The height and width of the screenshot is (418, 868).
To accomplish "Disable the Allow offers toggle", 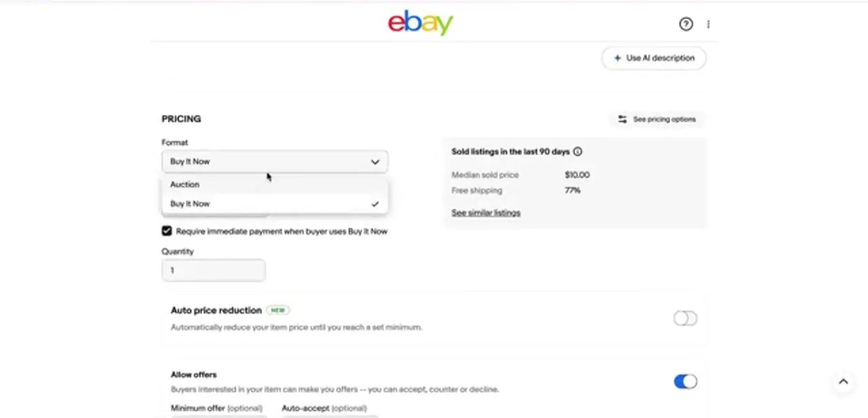I will pyautogui.click(x=685, y=381).
